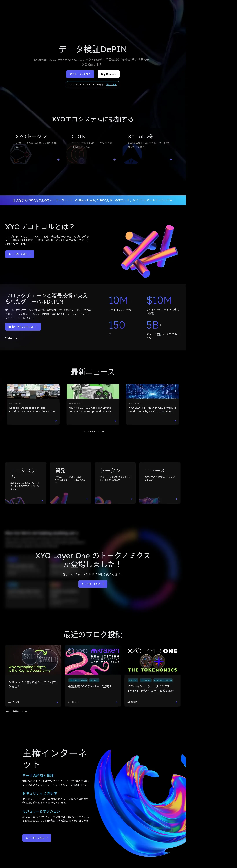Open the blue tunnel privacy news thumbnail
This screenshot has height=868, width=237.
152,391
